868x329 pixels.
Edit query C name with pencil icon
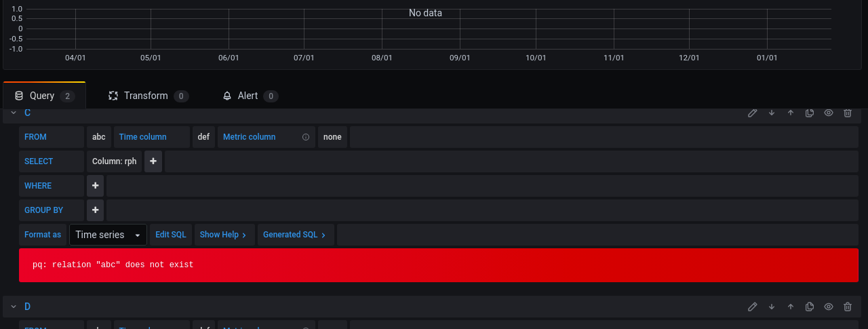click(x=752, y=113)
